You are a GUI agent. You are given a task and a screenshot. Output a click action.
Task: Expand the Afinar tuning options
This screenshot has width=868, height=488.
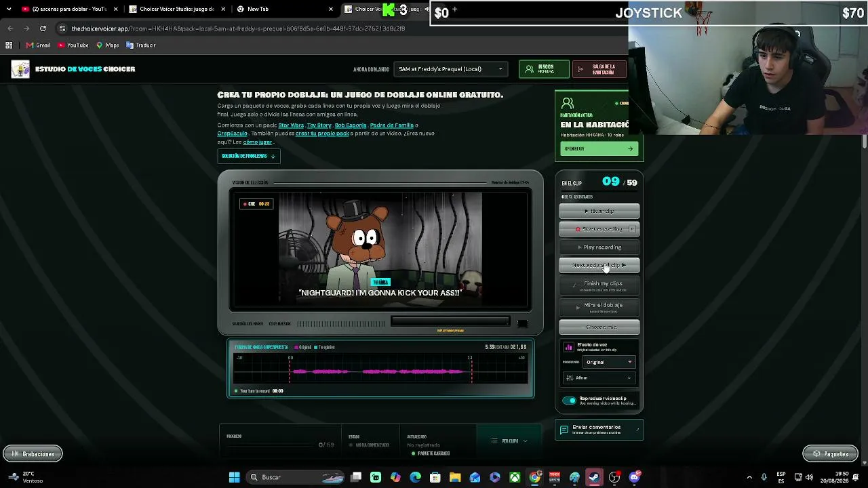pos(599,378)
